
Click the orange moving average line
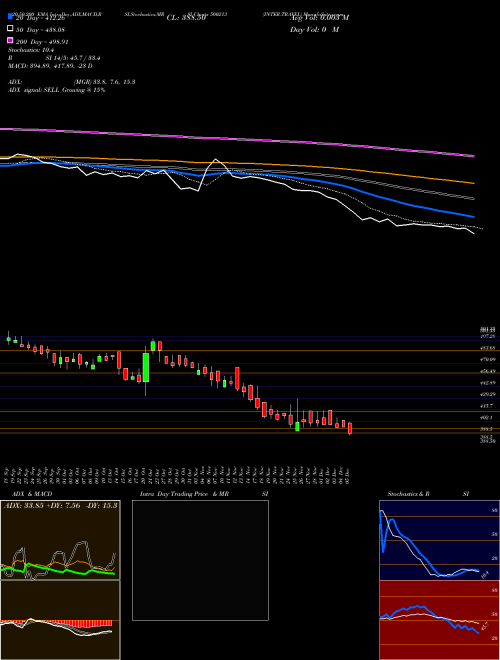[237, 165]
